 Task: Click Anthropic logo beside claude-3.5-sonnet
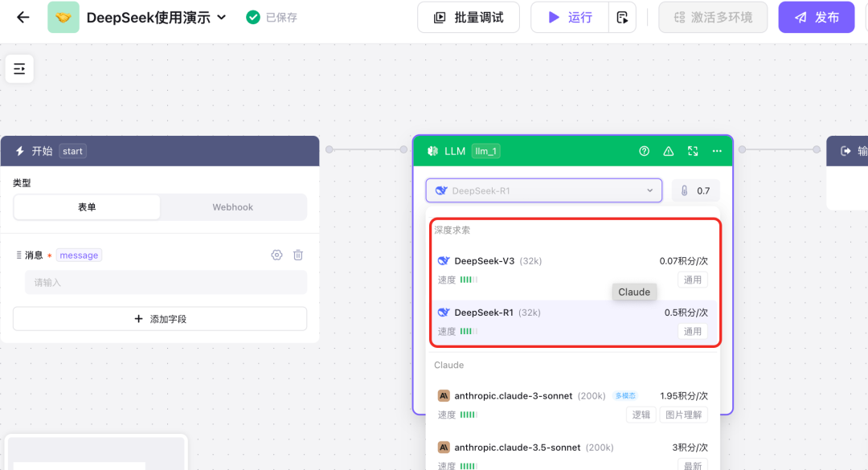coord(444,448)
